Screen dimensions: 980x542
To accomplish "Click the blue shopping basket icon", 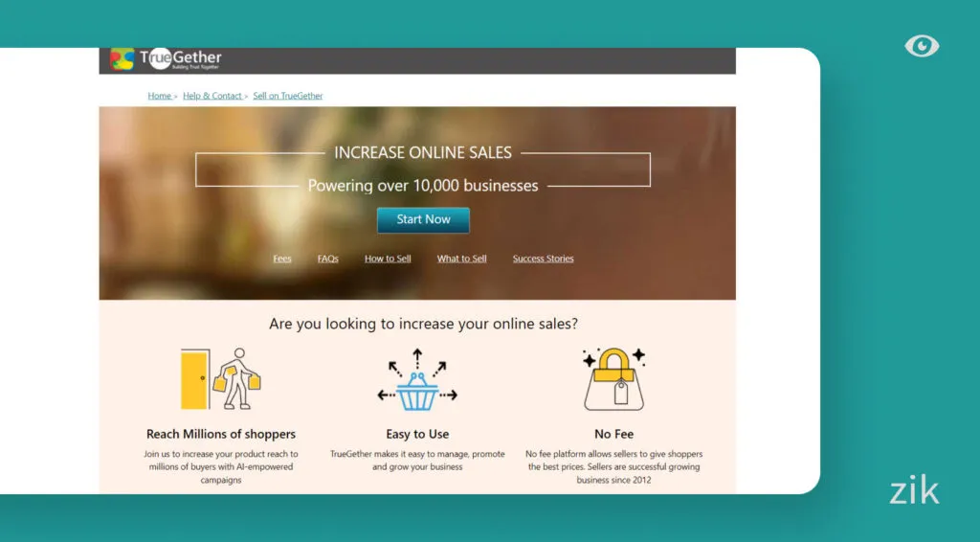I will [x=417, y=380].
